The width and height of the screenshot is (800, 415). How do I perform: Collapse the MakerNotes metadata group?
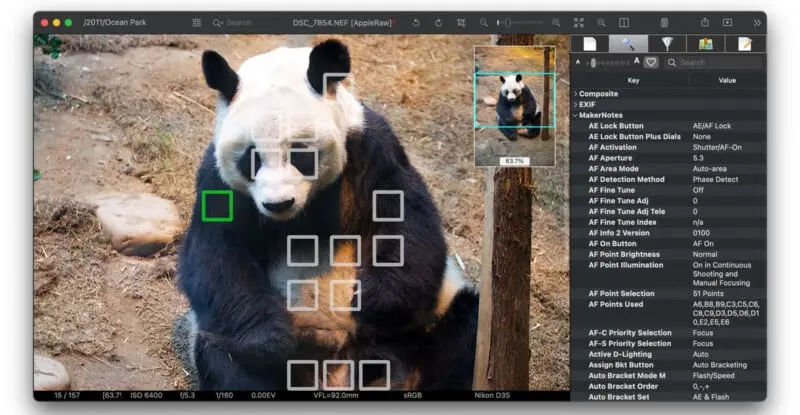tap(576, 115)
